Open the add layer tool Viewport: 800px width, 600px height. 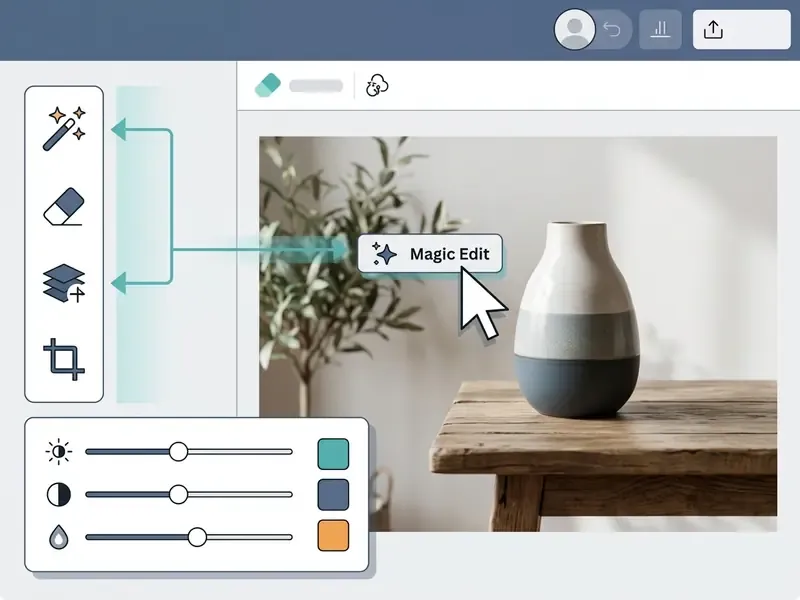[x=64, y=283]
